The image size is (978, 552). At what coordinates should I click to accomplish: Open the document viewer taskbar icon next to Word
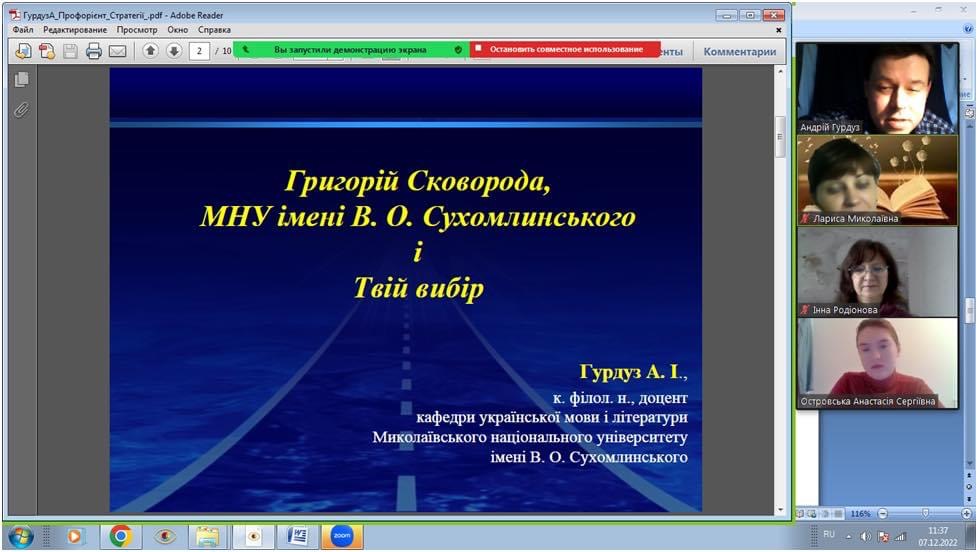[x=253, y=536]
